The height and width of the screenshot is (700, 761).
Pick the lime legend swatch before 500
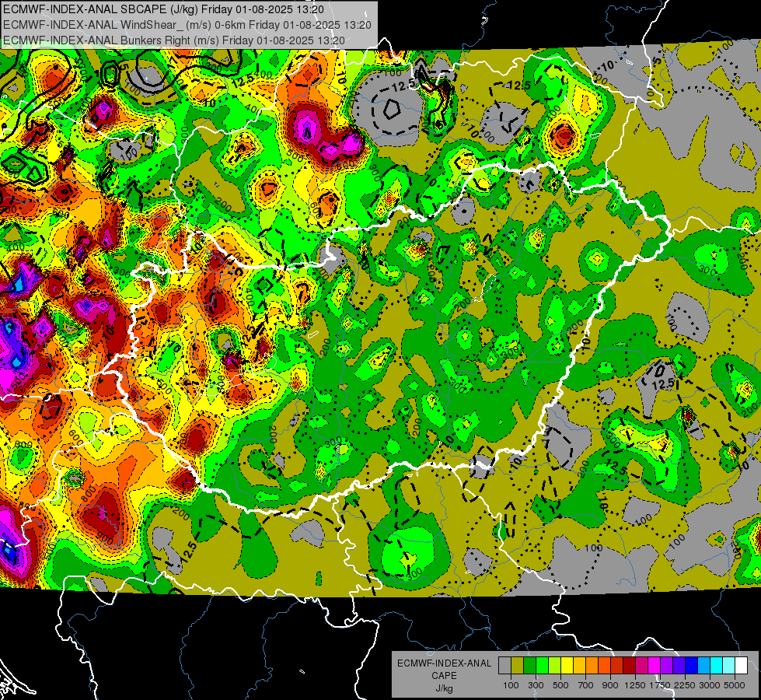555,666
